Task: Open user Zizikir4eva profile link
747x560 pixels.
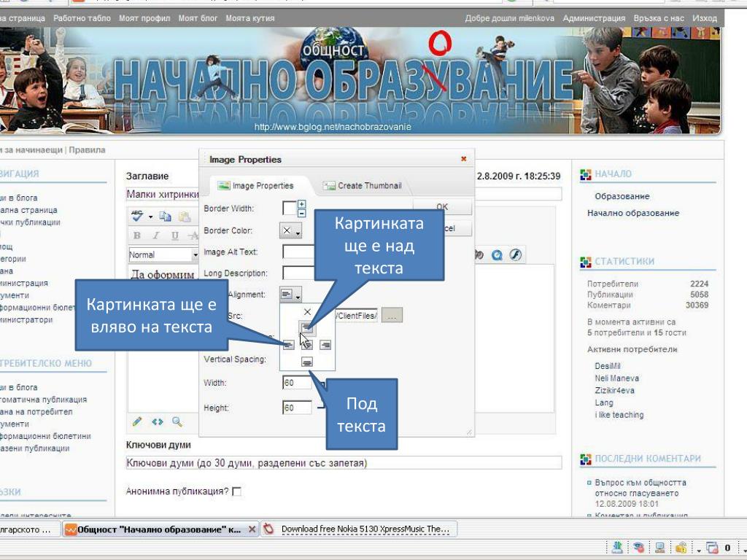Action: click(x=614, y=391)
